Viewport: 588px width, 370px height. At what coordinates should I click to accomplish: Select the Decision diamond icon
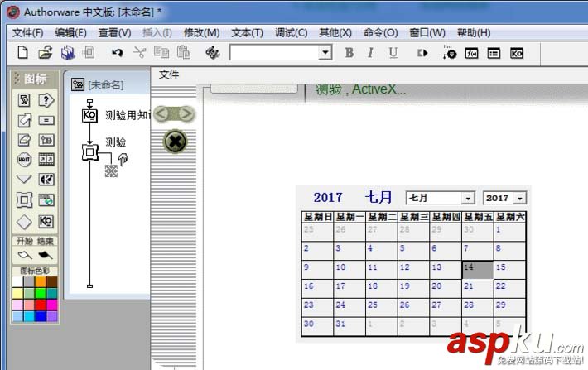pos(24,222)
